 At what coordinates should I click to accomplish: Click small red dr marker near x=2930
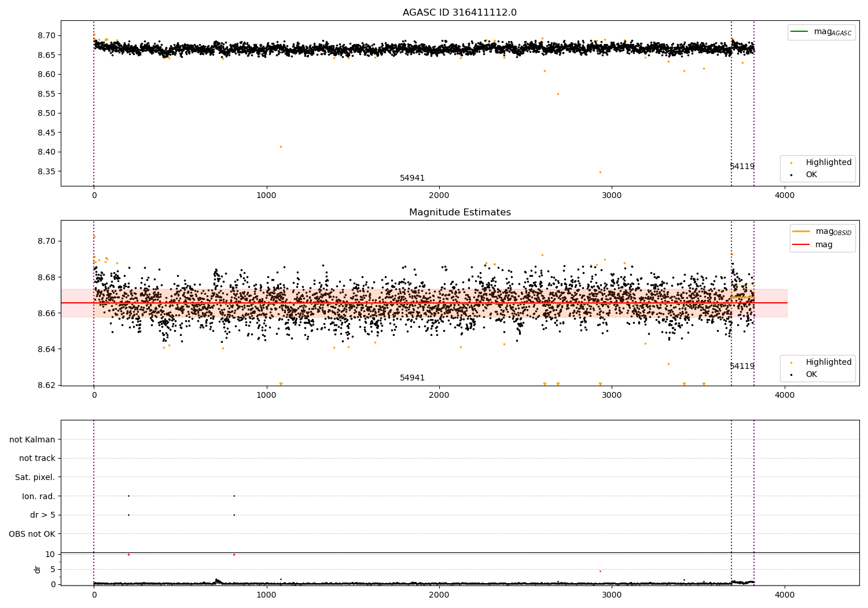[600, 571]
